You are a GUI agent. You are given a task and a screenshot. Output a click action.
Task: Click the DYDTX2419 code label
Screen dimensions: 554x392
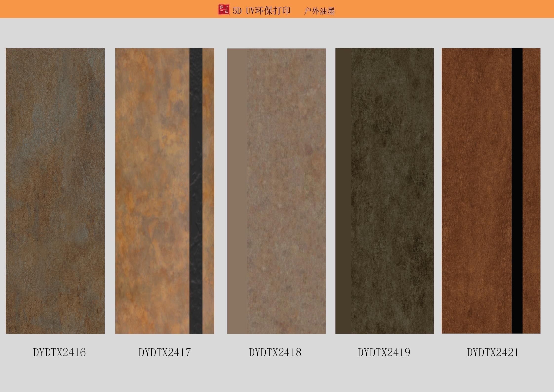tap(384, 352)
